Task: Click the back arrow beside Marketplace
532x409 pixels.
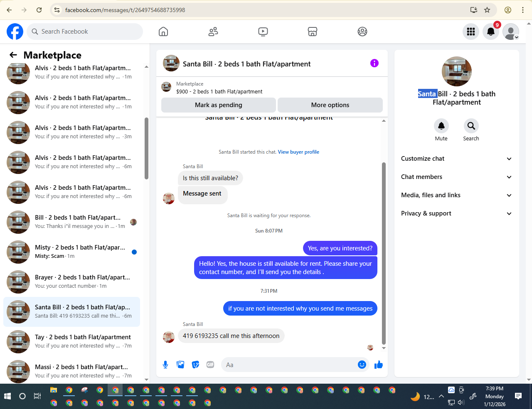Action: tap(13, 55)
